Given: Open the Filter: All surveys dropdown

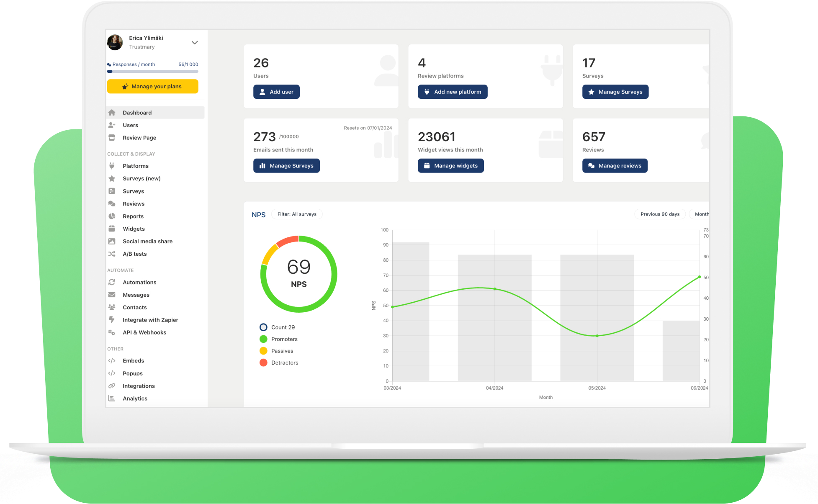Looking at the screenshot, I should point(297,214).
